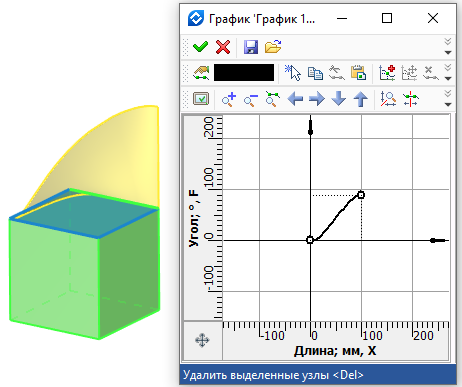Pan the graph up with blue arrow
462x387 pixels.
click(360, 99)
